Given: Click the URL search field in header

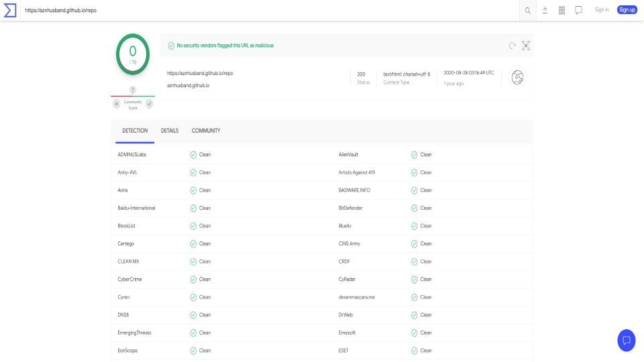Looking at the screenshot, I should click(x=271, y=10).
